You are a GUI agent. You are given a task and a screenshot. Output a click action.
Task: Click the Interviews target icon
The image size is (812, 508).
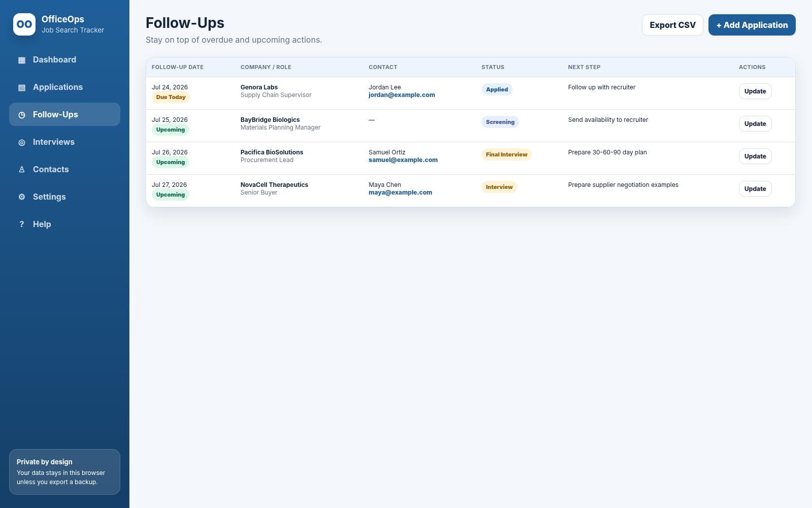point(22,142)
